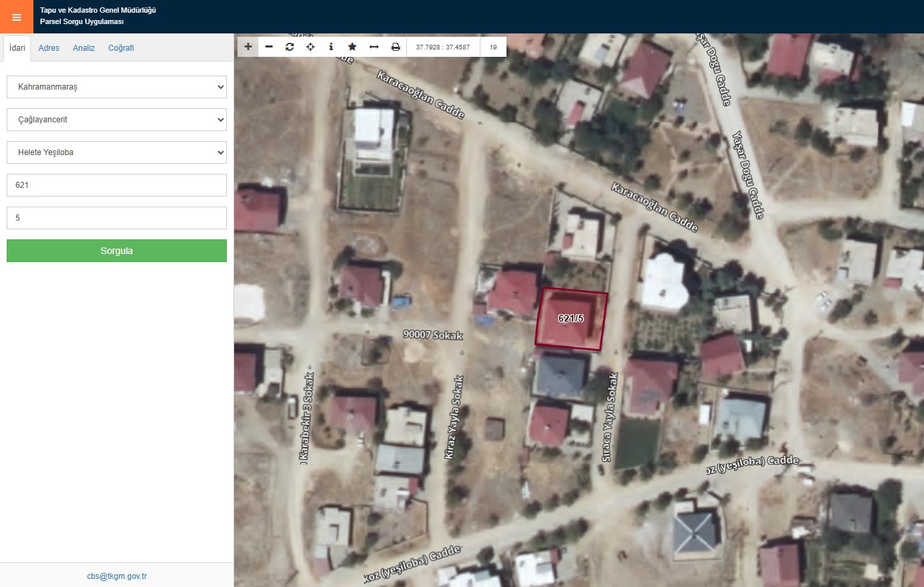This screenshot has height=587, width=924.
Task: Zoom in with the plus icon
Action: point(248,47)
